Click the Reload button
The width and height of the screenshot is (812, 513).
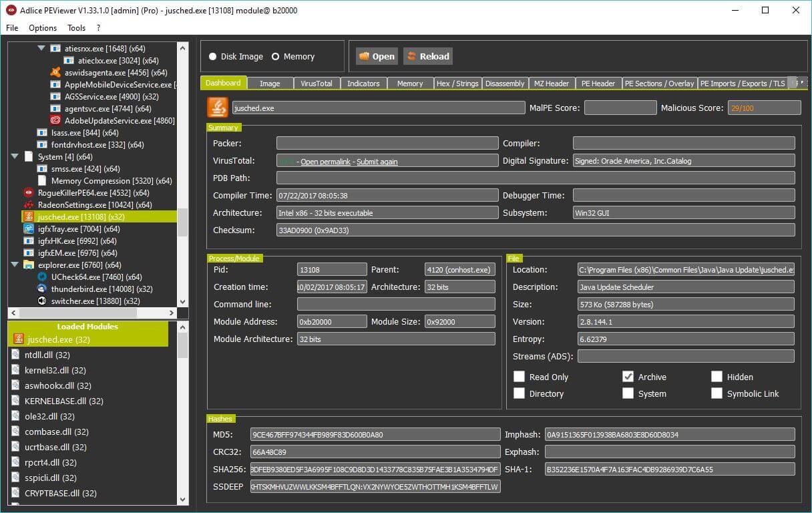(427, 57)
